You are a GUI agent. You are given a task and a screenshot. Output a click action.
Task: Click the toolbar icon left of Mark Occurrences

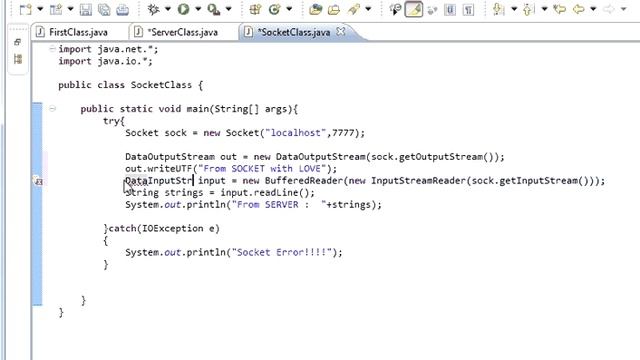pos(395,9)
